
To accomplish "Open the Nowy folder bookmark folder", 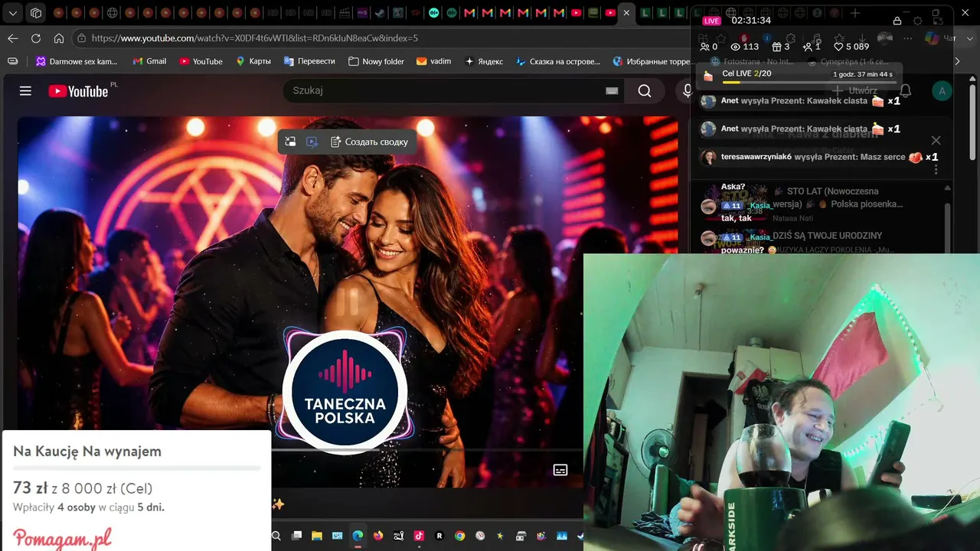I will pos(376,61).
